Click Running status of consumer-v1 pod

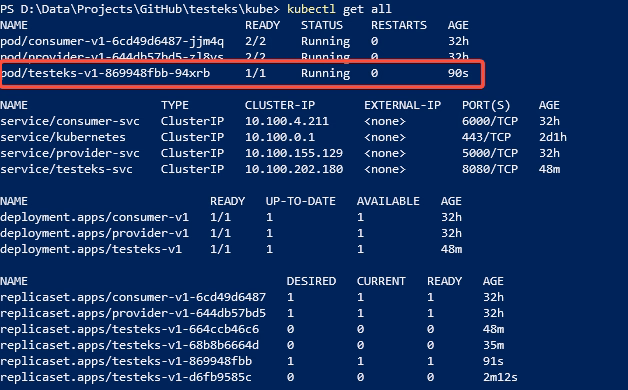coord(325,41)
